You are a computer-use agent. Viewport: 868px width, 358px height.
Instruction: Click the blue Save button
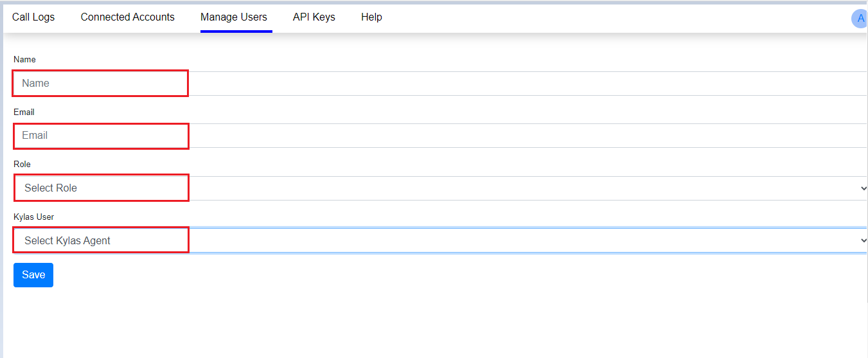point(33,275)
